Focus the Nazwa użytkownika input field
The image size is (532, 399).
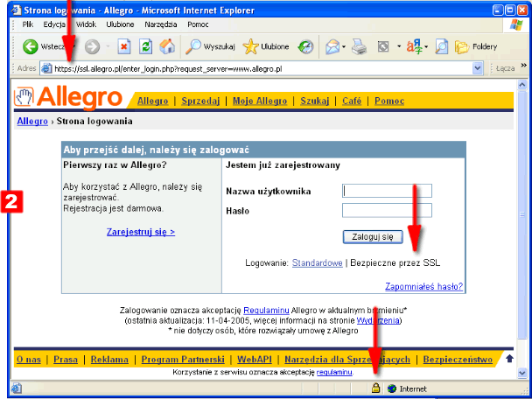click(387, 191)
